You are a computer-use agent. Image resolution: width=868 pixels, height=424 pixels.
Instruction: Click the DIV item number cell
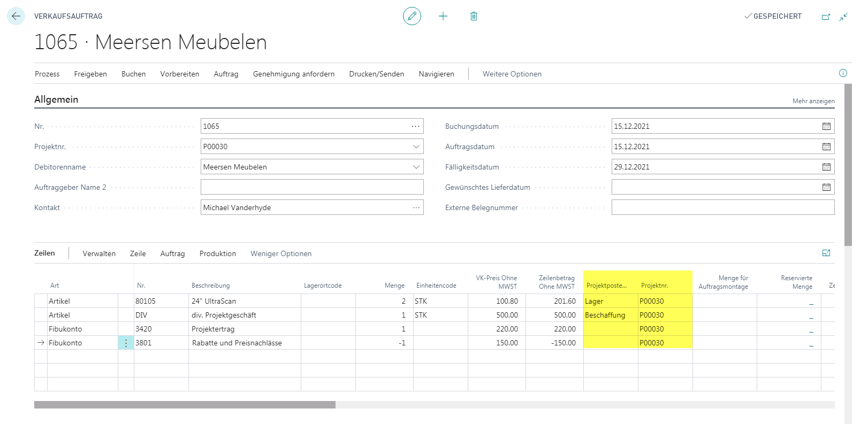tap(161, 315)
